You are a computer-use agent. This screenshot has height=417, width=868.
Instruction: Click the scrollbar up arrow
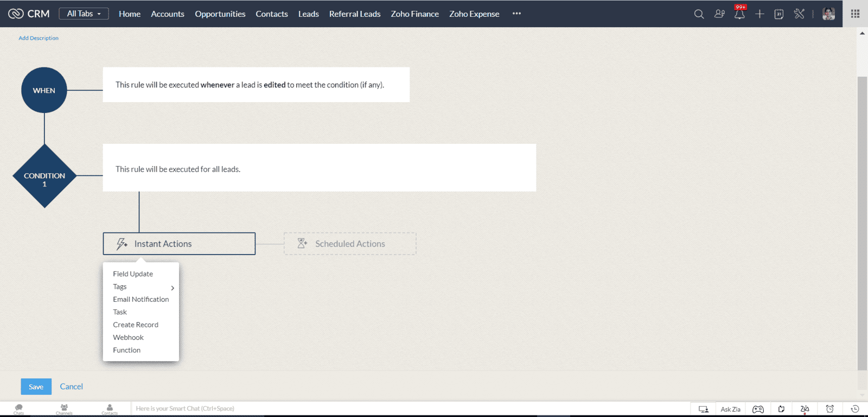[862, 33]
